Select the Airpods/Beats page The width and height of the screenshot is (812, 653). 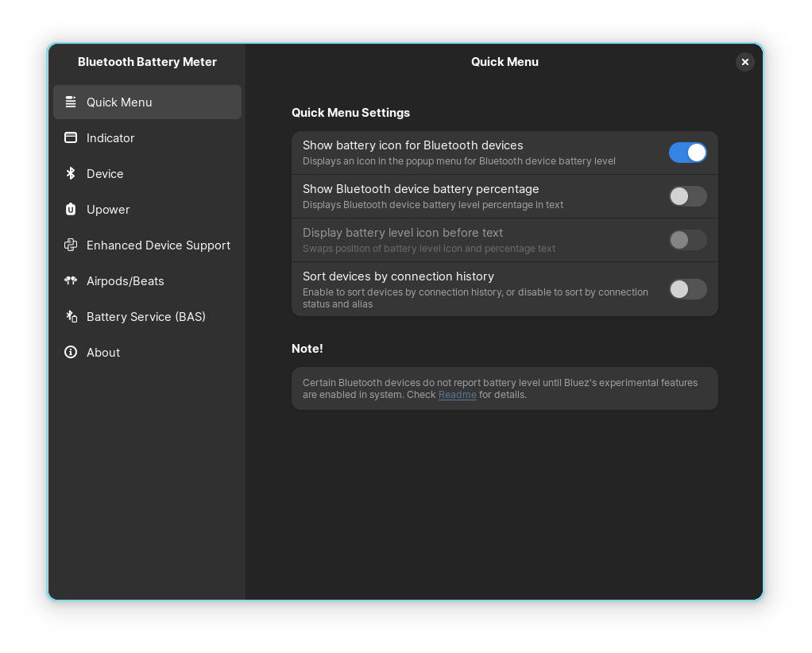tap(147, 280)
